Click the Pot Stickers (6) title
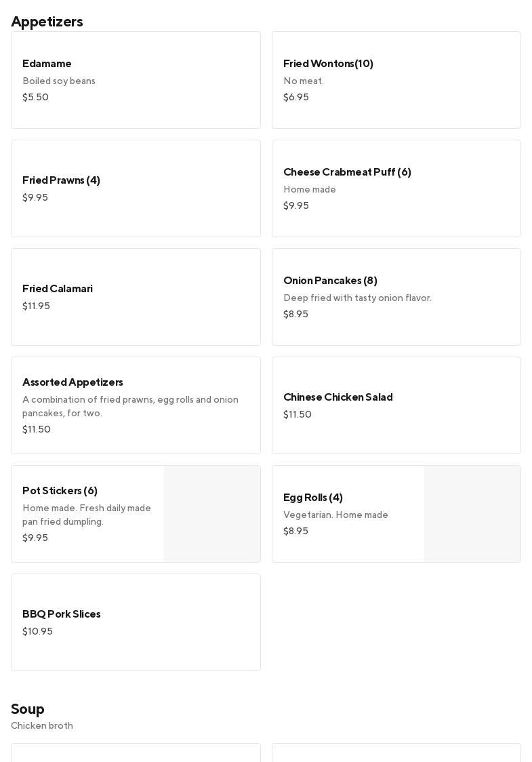The width and height of the screenshot is (532, 762). [60, 490]
